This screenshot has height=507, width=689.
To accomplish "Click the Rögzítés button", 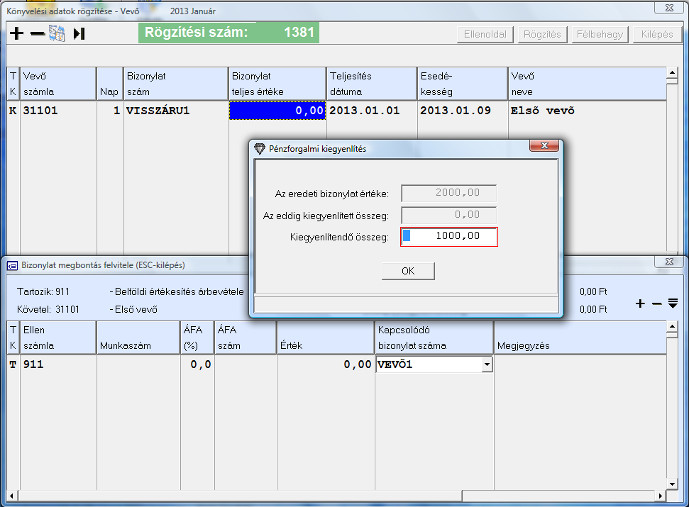I will tap(542, 34).
